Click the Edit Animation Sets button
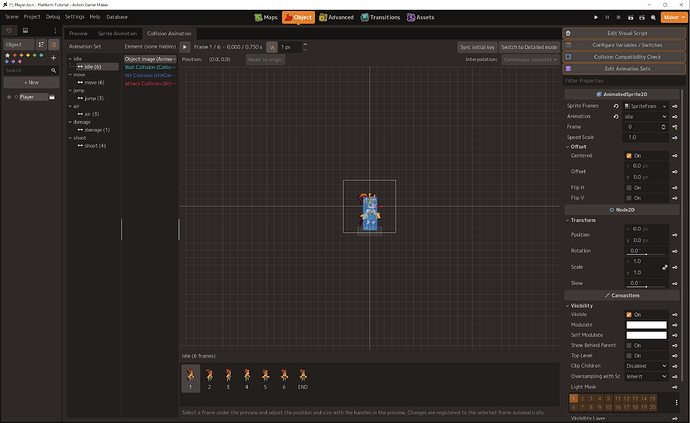This screenshot has width=690, height=423. pos(624,69)
